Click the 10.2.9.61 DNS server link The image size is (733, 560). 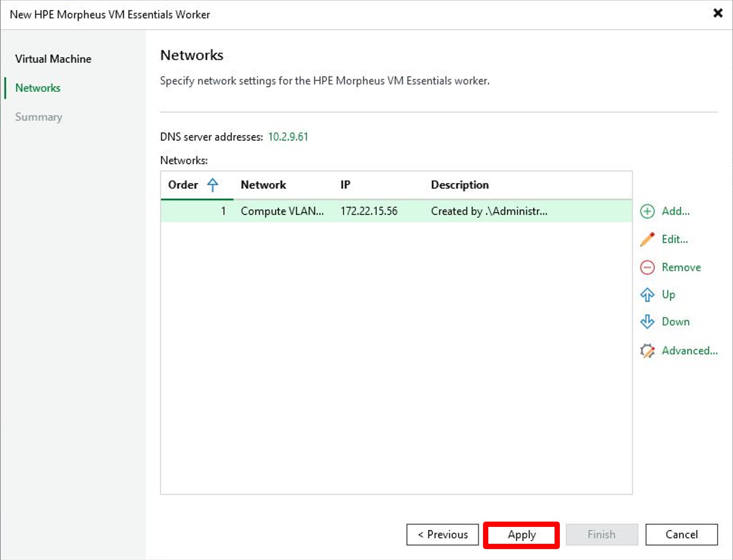[288, 137]
